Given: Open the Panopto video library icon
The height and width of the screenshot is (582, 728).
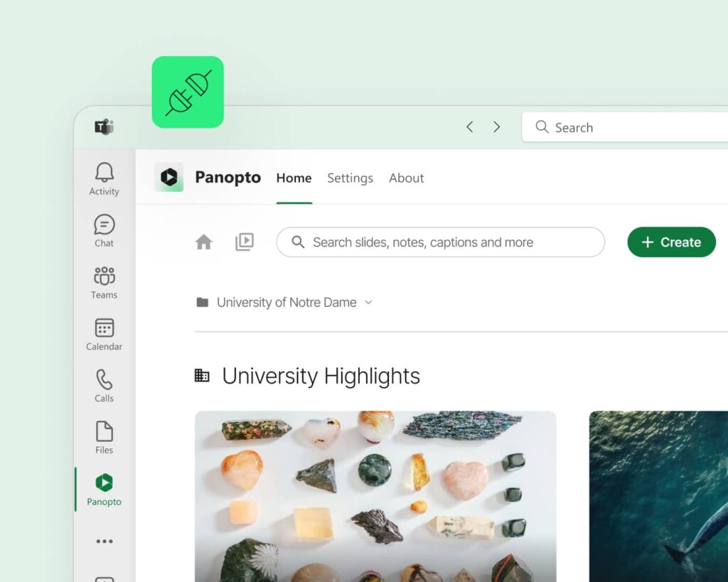Looking at the screenshot, I should pyautogui.click(x=245, y=242).
